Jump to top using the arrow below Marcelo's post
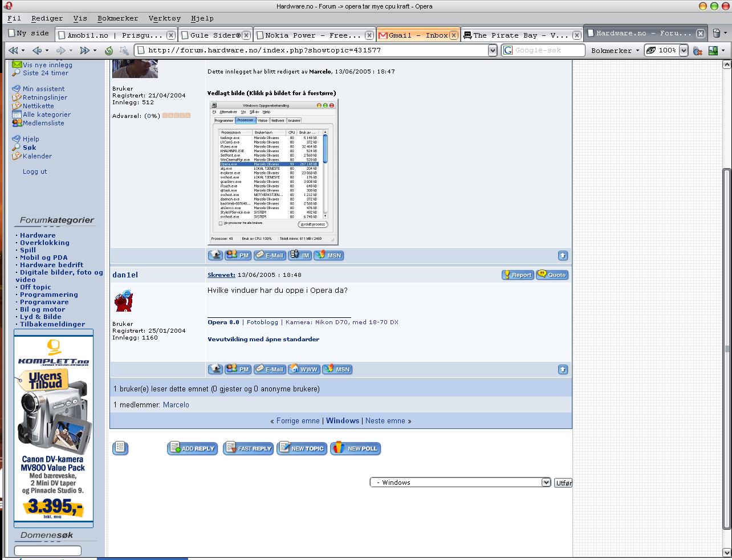This screenshot has width=732, height=560. coord(563,256)
